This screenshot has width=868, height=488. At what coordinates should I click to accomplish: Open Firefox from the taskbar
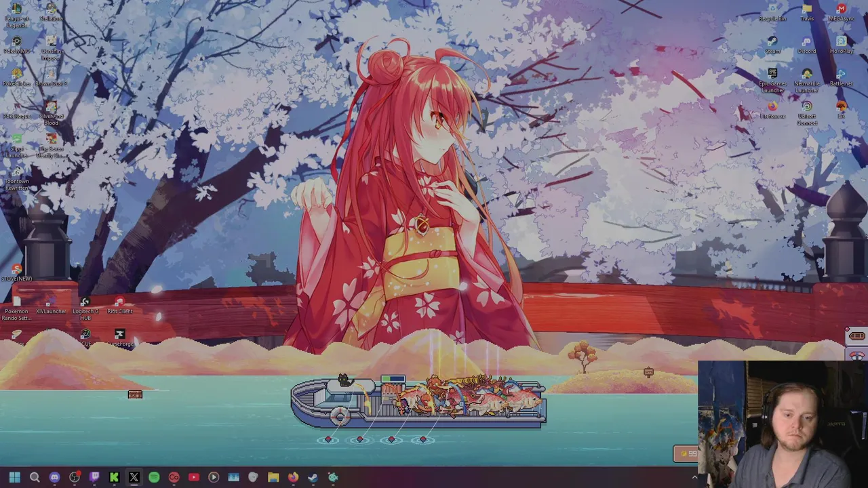pyautogui.click(x=293, y=477)
